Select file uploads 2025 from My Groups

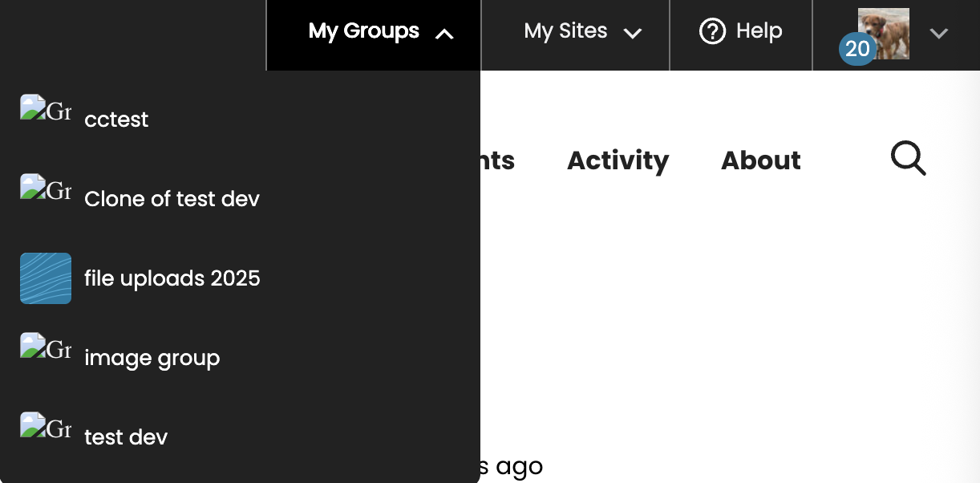tap(172, 278)
